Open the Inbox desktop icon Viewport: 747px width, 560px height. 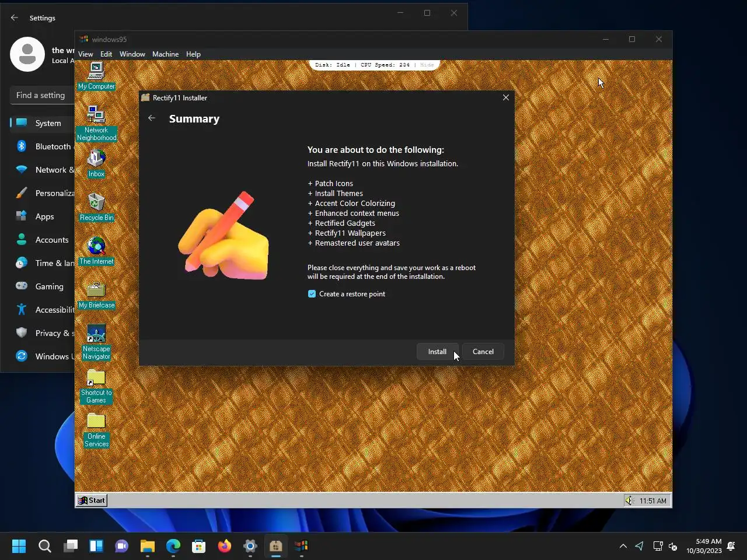(96, 163)
